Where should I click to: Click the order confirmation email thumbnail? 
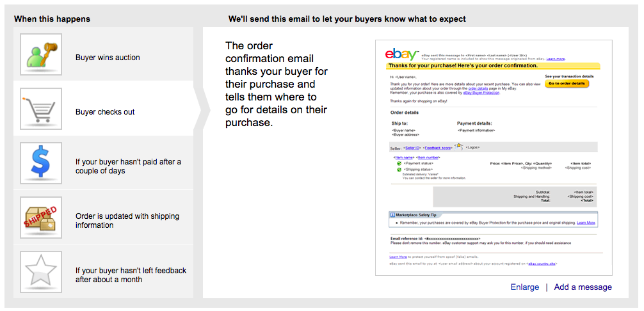coord(494,157)
